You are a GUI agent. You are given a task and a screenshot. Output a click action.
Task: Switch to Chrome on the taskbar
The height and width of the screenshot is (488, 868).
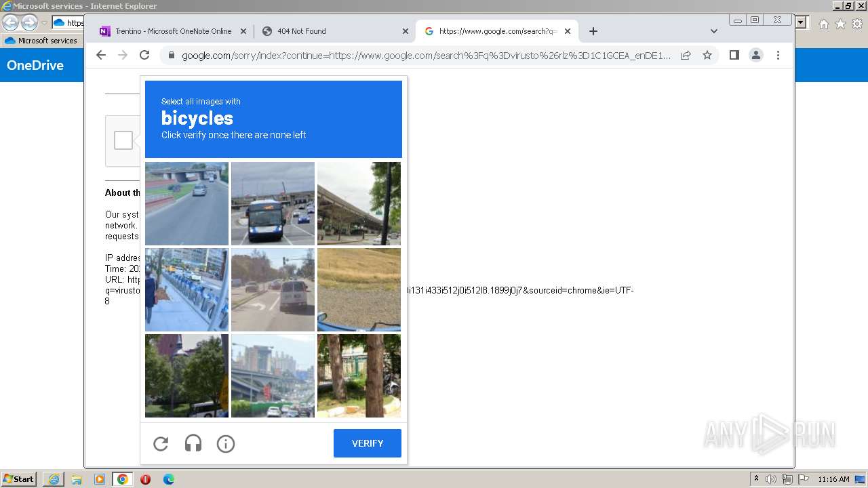point(123,479)
